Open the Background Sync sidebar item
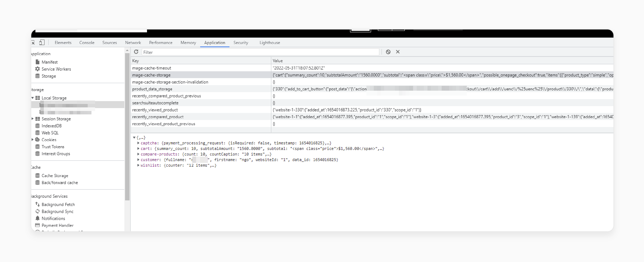The height and width of the screenshot is (262, 644). 57,211
